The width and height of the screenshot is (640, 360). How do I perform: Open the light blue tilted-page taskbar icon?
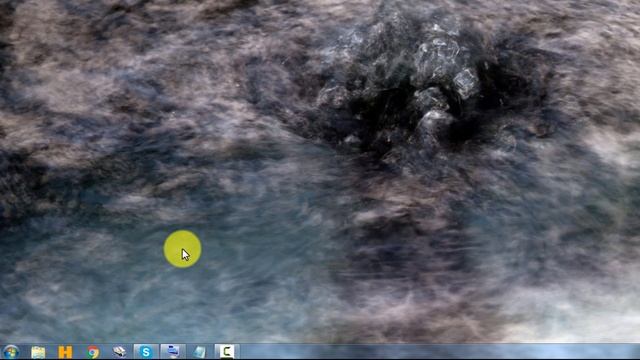click(x=200, y=352)
